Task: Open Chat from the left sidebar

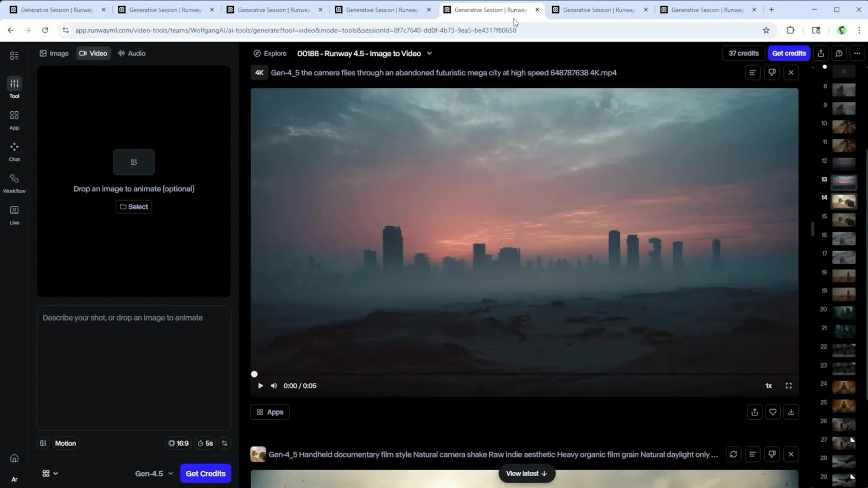Action: [14, 152]
